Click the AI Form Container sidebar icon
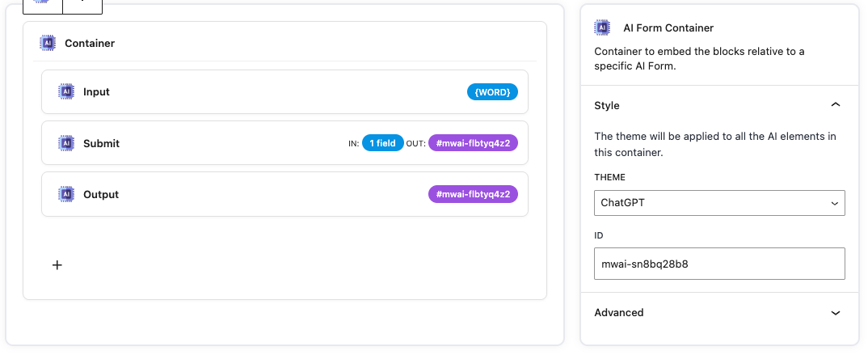This screenshot has height=355, width=868. coord(602,27)
